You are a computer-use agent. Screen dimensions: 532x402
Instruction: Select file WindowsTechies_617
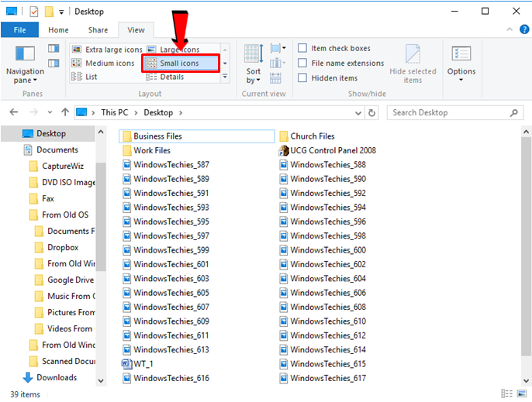[x=323, y=378]
